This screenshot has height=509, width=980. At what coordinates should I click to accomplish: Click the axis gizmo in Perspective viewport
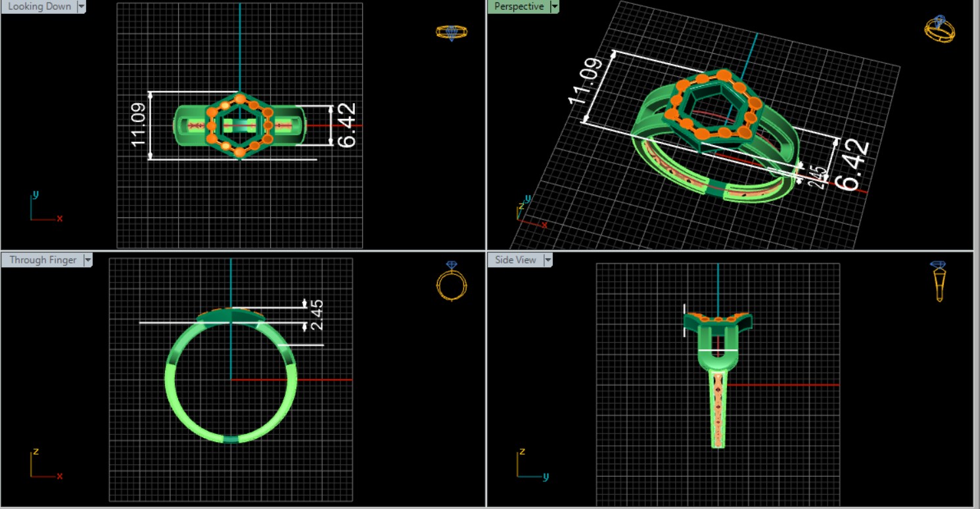pos(526,211)
